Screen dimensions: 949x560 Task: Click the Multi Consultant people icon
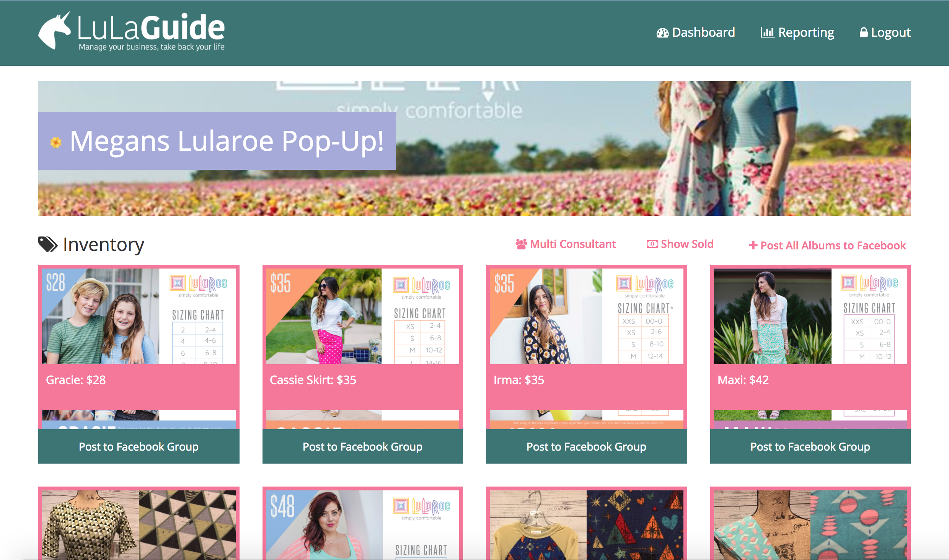522,244
